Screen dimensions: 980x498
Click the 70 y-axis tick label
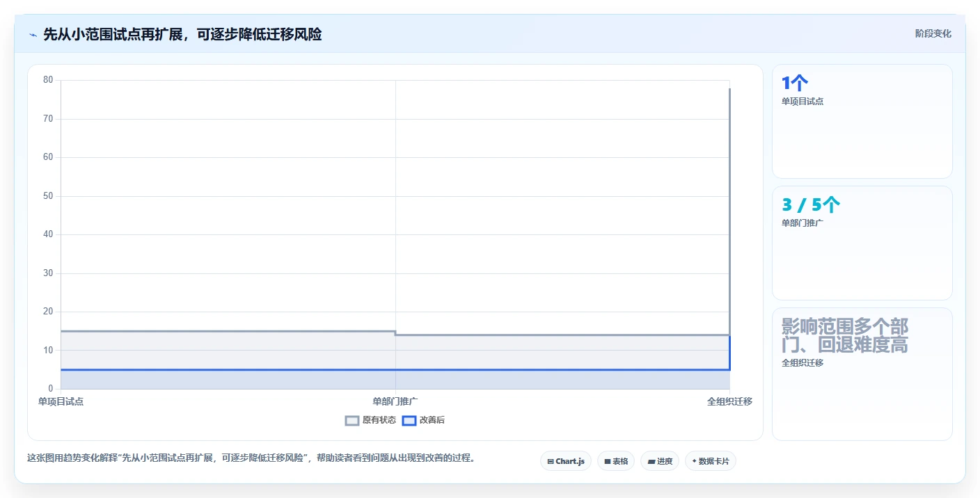(x=48, y=119)
